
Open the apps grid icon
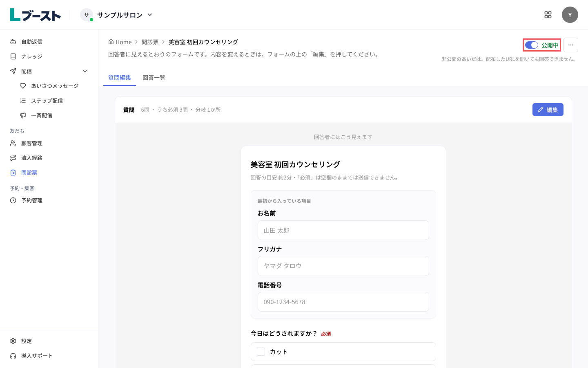(x=548, y=15)
